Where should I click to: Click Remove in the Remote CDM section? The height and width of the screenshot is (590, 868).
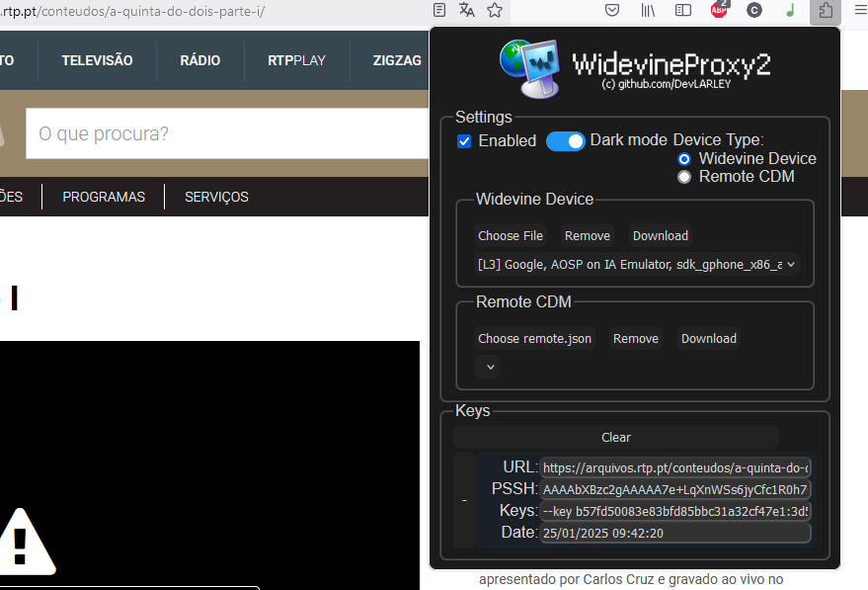click(x=636, y=339)
